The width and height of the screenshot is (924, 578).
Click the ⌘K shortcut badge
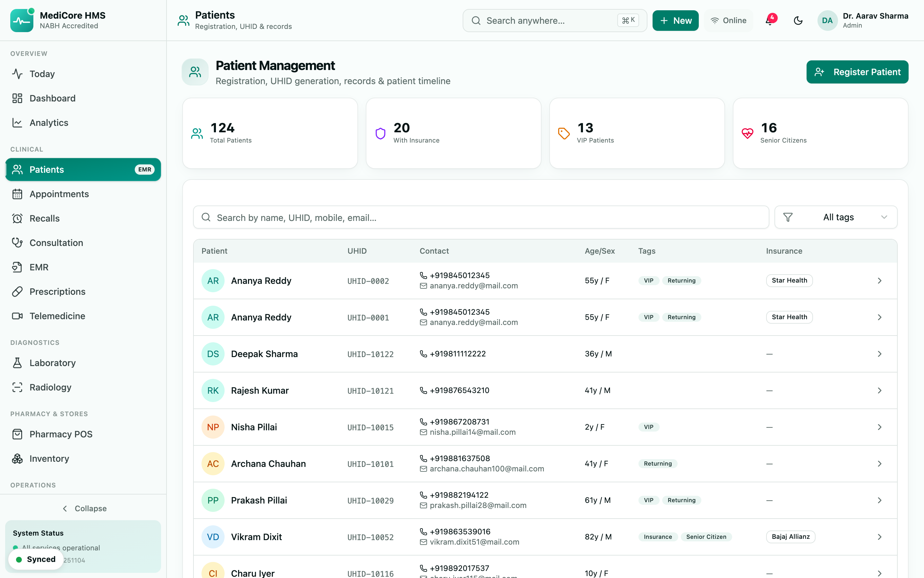point(628,21)
